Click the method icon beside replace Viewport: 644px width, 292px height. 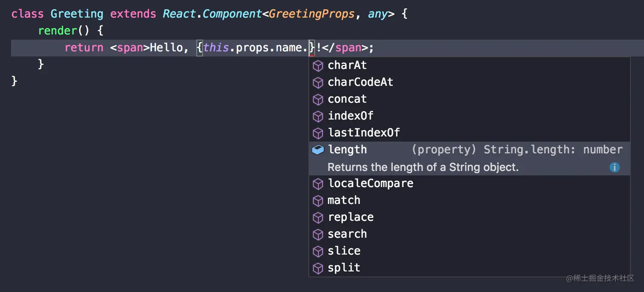(x=318, y=217)
